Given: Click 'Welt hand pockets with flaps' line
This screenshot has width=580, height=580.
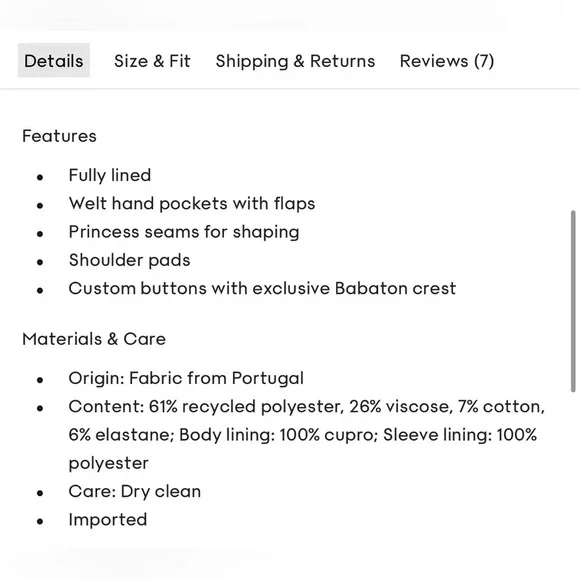Looking at the screenshot, I should click(x=192, y=203).
